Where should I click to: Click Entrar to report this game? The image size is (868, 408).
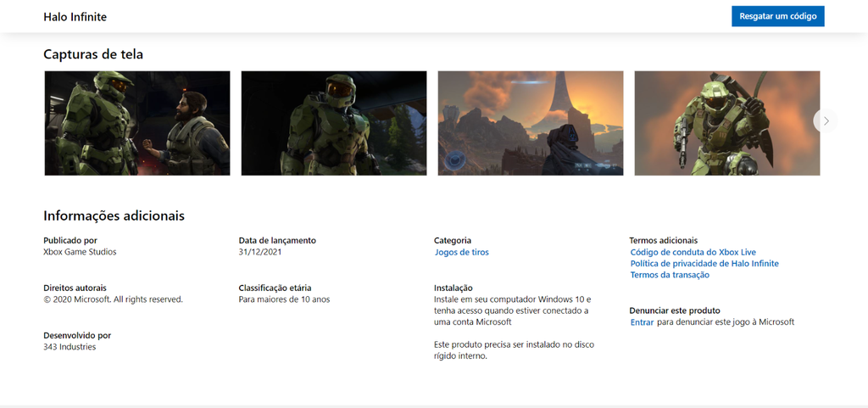pyautogui.click(x=643, y=322)
